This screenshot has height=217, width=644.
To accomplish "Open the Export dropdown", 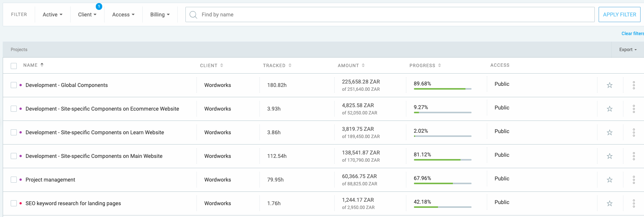I will (x=628, y=50).
